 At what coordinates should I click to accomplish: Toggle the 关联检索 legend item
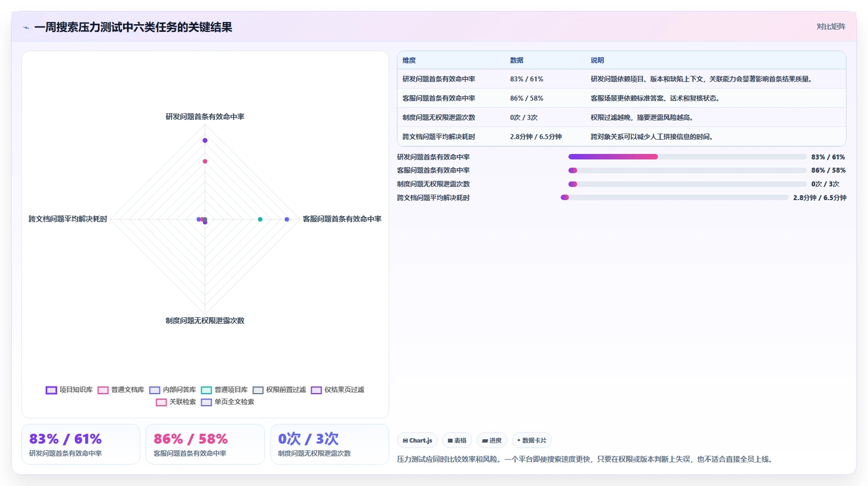pyautogui.click(x=176, y=402)
